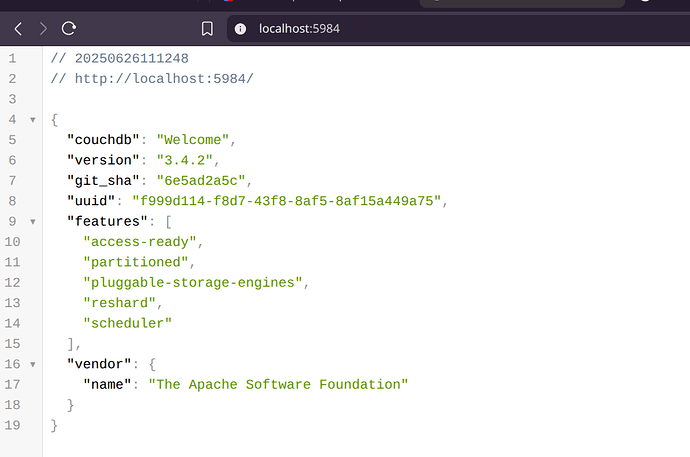
Task: Select the "features" key
Action: (107, 221)
